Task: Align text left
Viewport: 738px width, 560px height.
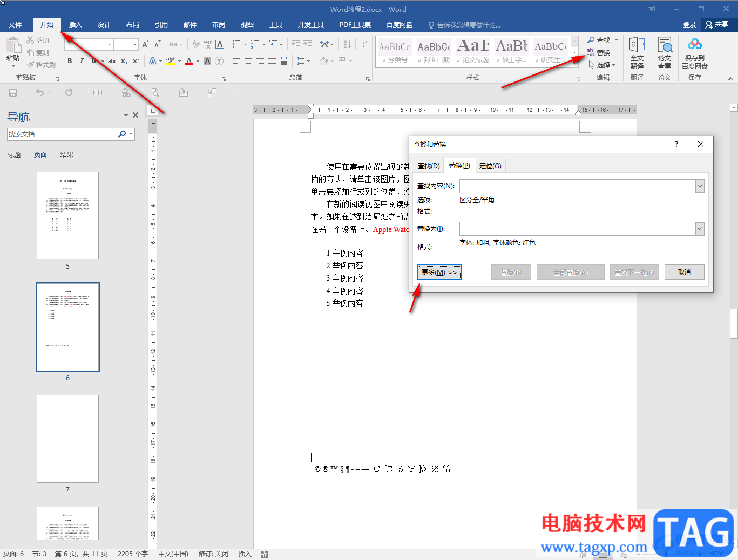Action: [x=236, y=61]
